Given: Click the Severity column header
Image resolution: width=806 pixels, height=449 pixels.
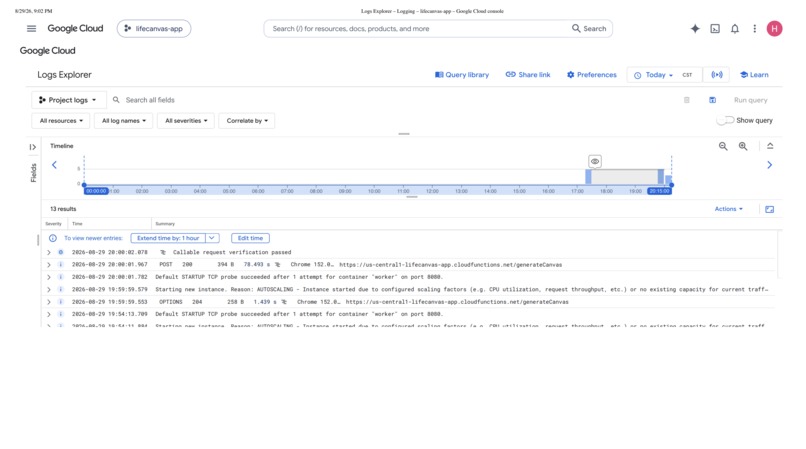Looking at the screenshot, I should click(53, 224).
